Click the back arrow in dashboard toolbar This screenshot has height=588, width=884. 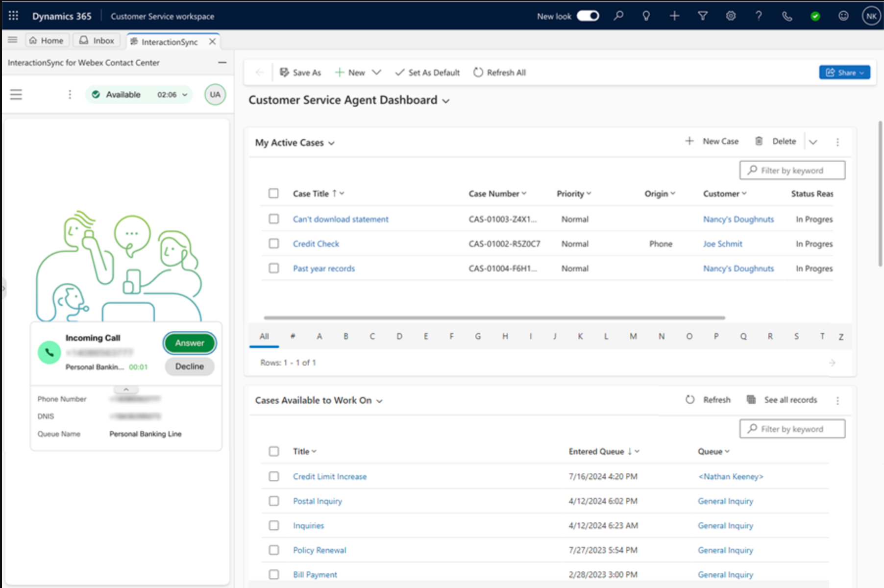tap(260, 73)
